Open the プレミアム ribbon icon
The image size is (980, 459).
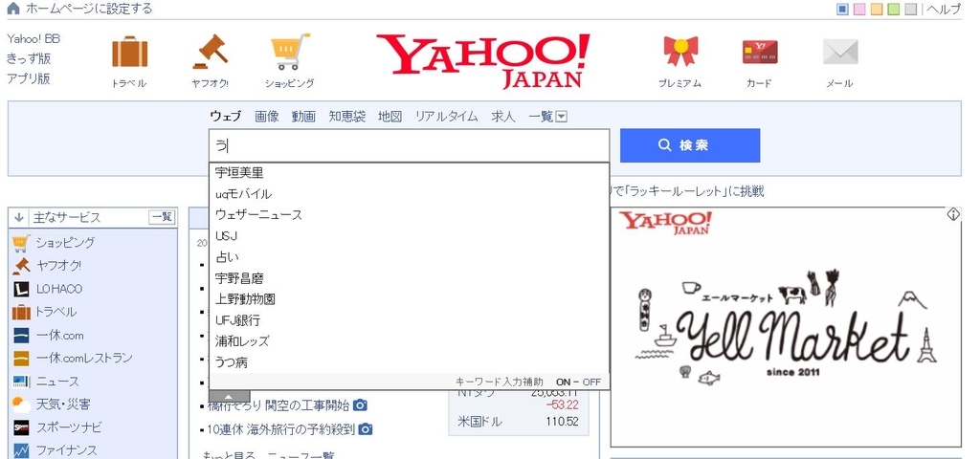point(680,52)
